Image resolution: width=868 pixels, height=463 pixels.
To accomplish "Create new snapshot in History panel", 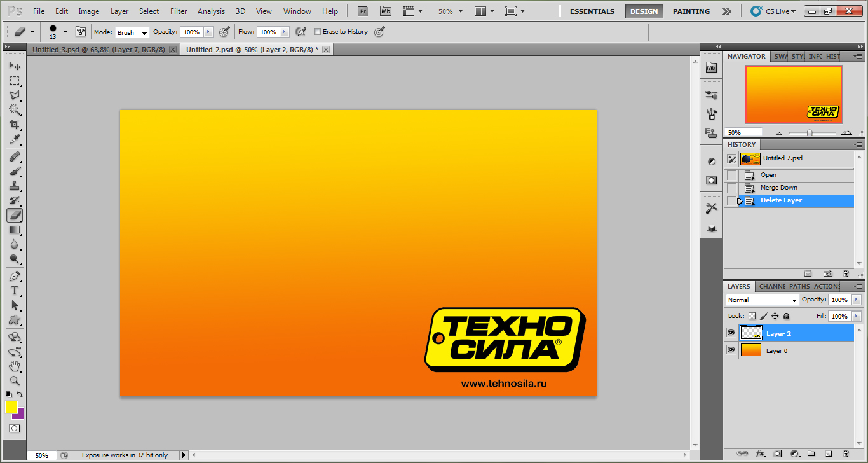I will tap(828, 273).
